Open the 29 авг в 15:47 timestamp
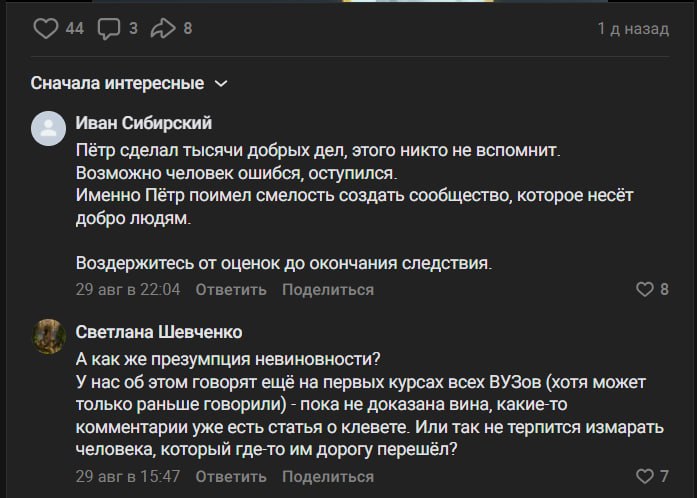 128,476
